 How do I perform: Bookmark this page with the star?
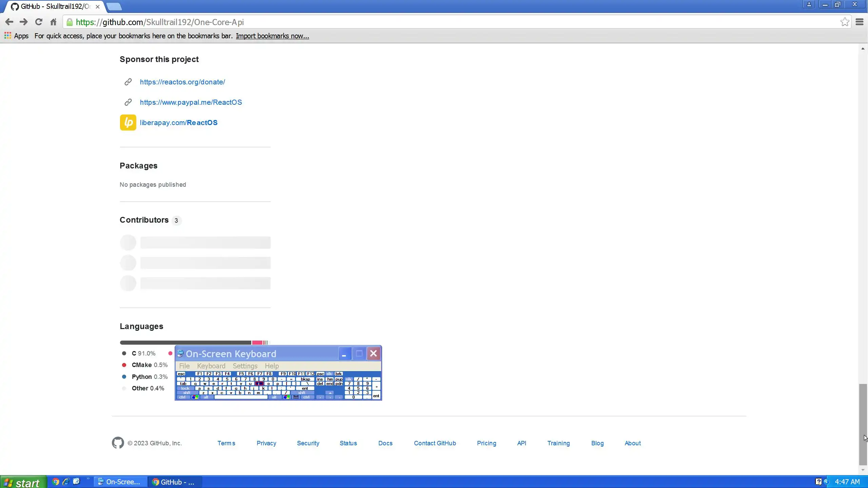pos(845,22)
